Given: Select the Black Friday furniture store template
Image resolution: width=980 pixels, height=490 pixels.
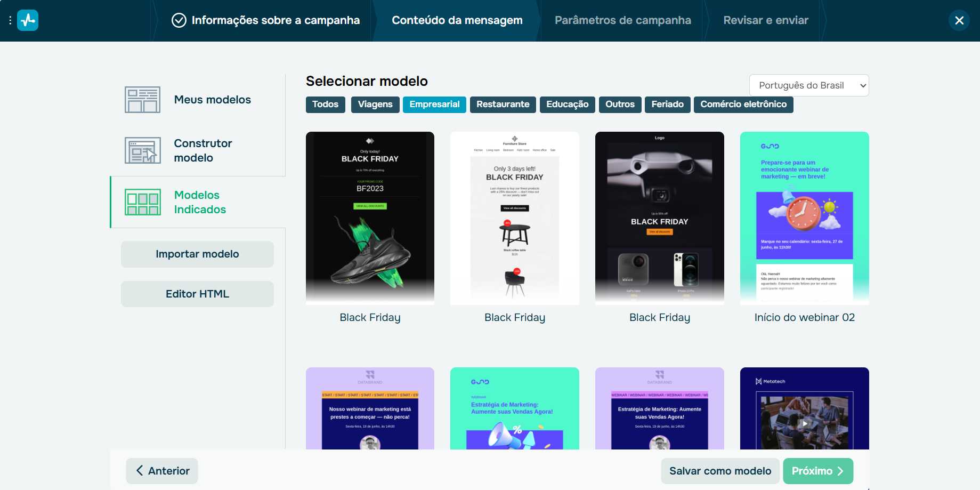Looking at the screenshot, I should (x=515, y=218).
